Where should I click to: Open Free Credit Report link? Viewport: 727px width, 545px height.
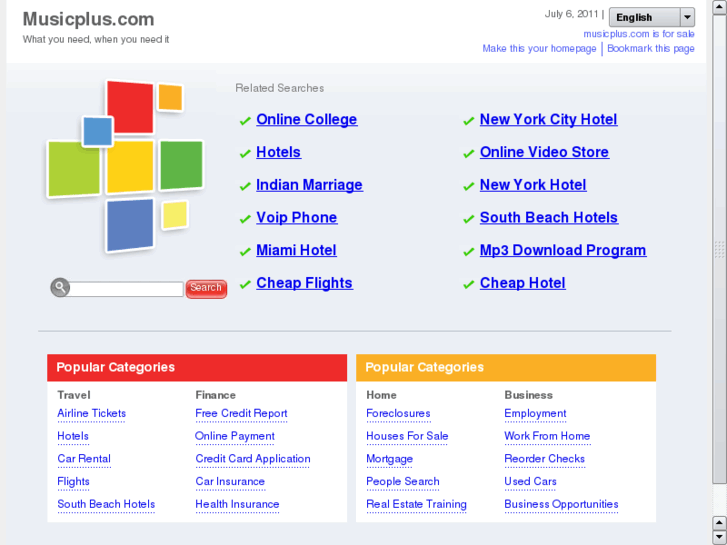[x=241, y=413]
